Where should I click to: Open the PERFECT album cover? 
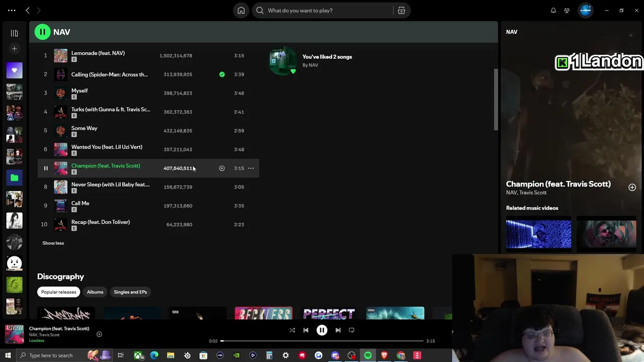[x=329, y=313]
